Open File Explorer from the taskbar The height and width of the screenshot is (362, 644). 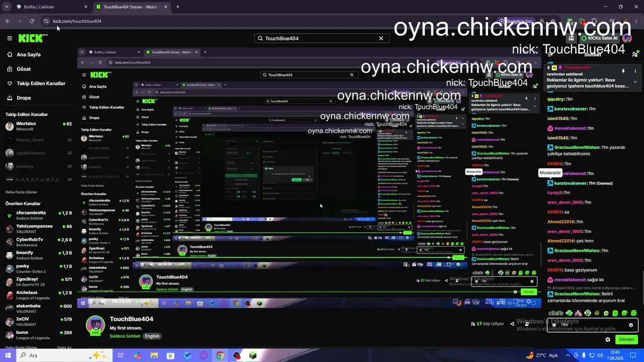pos(154,355)
